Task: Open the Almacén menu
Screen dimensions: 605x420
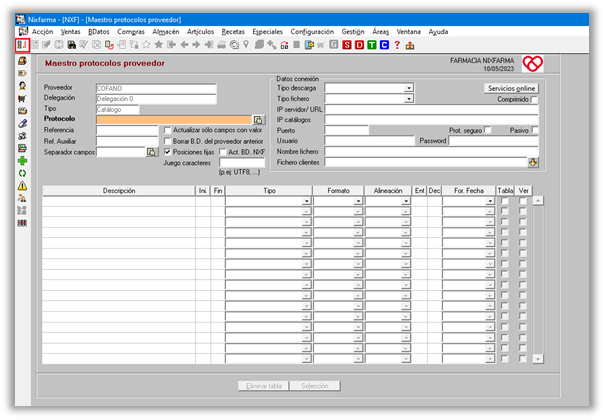Action: click(166, 32)
